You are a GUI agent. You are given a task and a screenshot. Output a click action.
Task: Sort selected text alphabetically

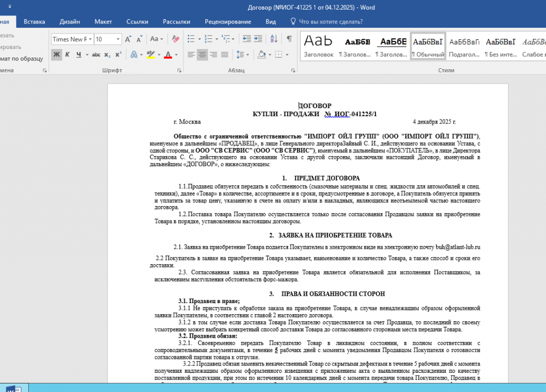click(x=274, y=39)
